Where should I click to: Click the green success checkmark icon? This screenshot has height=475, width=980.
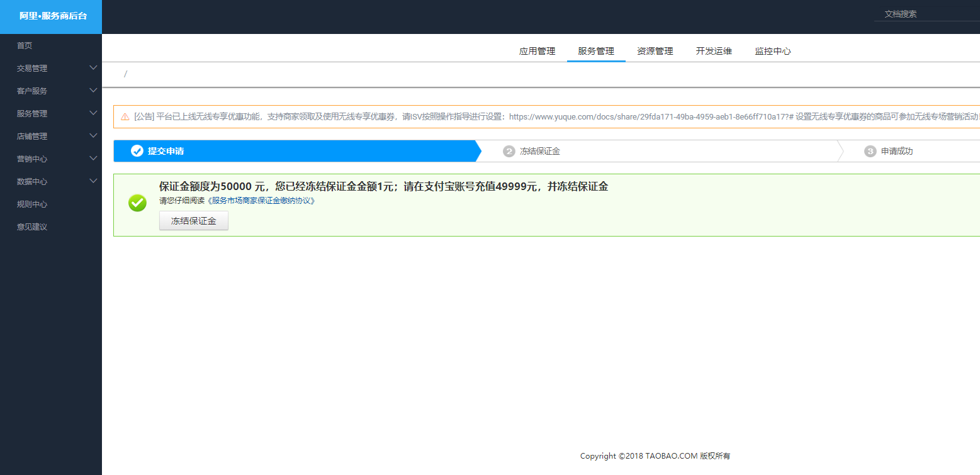point(137,203)
